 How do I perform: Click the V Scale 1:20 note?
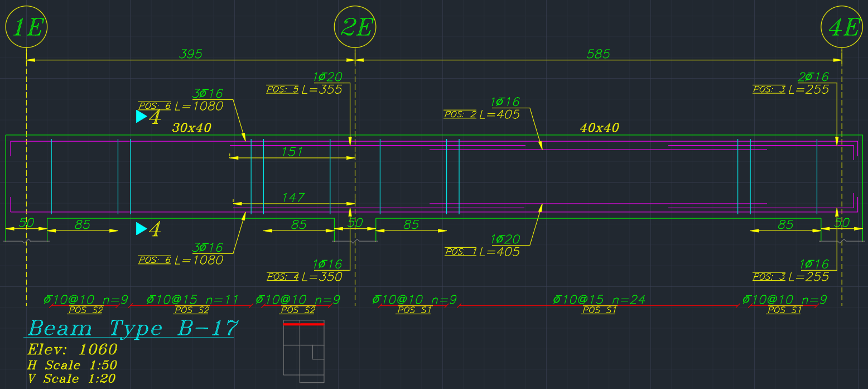pyautogui.click(x=73, y=379)
